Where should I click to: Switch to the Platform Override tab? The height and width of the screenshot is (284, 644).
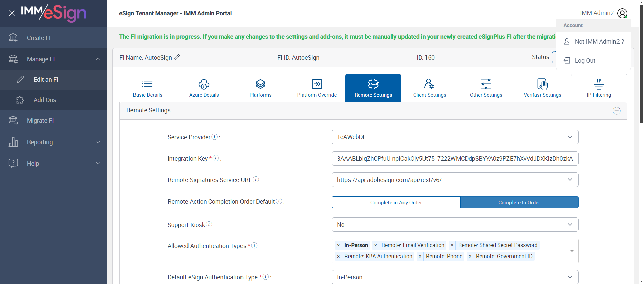[x=317, y=88]
